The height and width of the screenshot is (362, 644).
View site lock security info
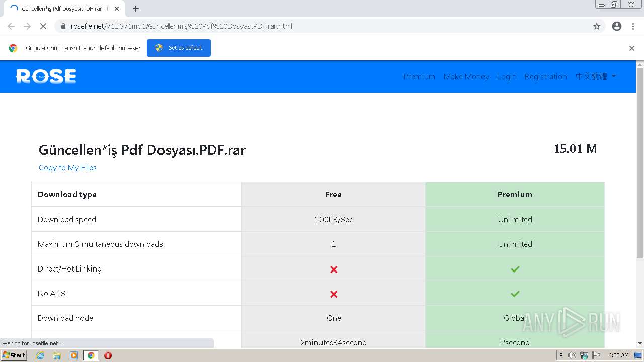tap(63, 26)
